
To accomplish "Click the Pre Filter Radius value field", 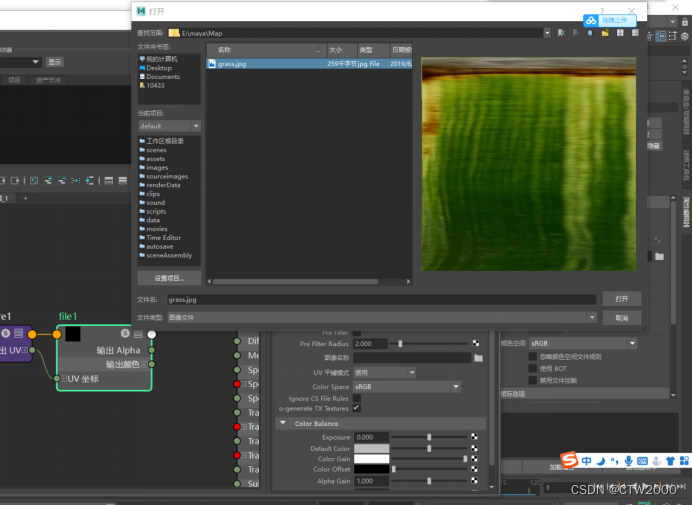I will pyautogui.click(x=370, y=343).
